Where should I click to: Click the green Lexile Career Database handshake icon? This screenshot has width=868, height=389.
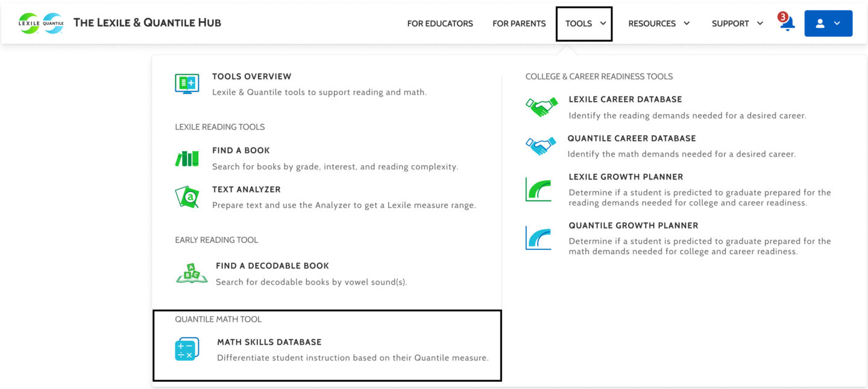point(540,106)
